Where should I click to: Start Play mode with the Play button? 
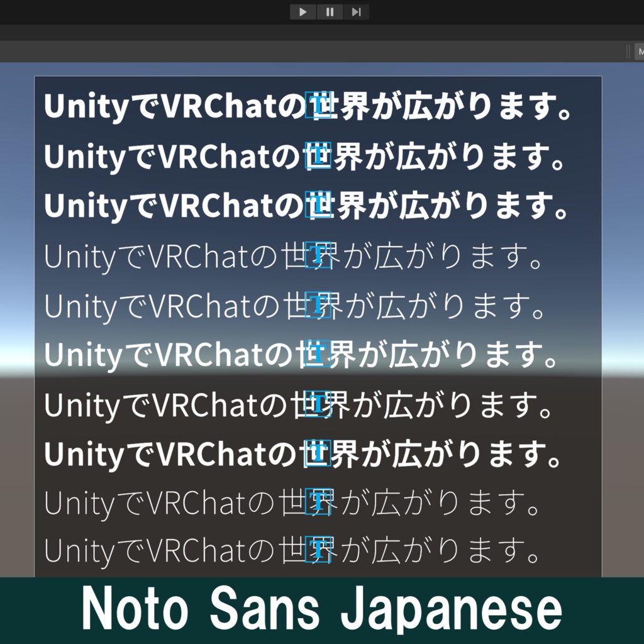click(x=303, y=12)
